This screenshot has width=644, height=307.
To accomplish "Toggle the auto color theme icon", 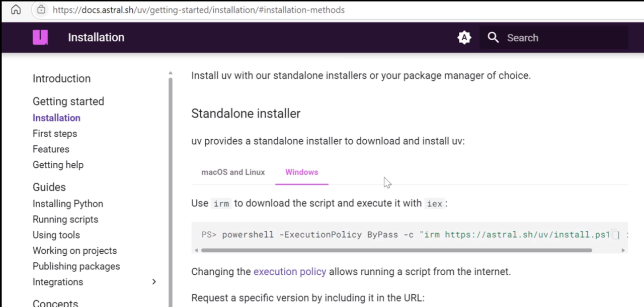I will [464, 38].
